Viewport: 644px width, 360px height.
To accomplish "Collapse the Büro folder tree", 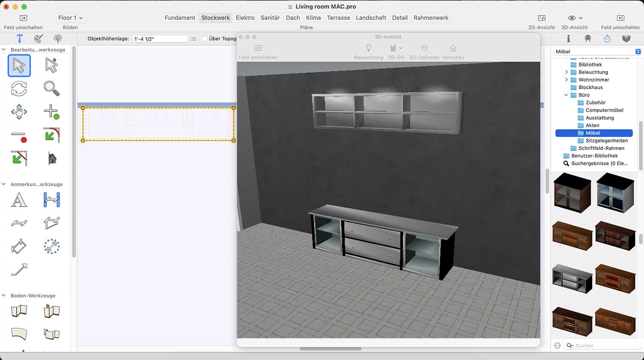I will click(x=566, y=95).
